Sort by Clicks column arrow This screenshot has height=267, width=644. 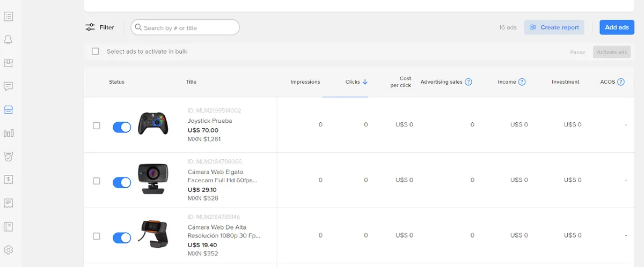pos(365,82)
